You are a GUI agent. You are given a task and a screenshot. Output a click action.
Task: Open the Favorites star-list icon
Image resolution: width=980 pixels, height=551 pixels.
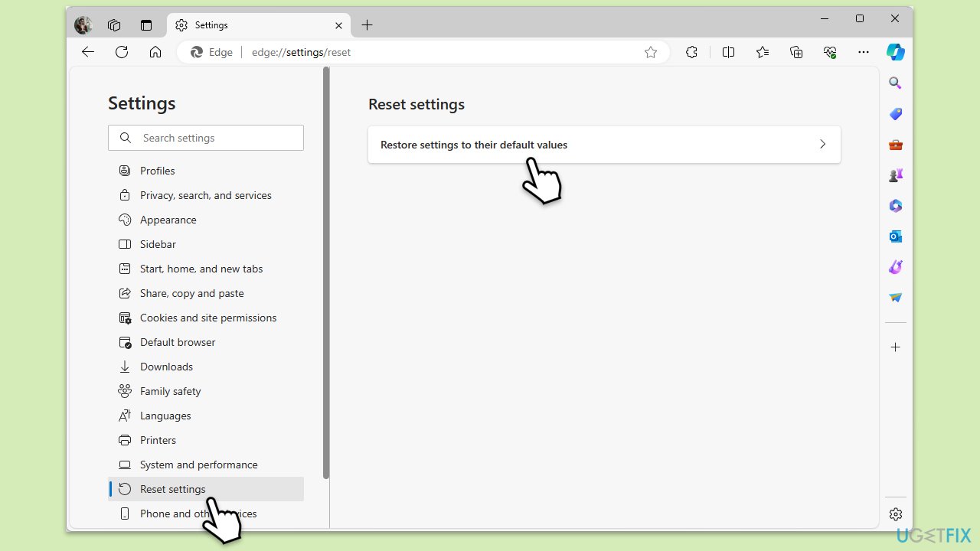(x=763, y=52)
